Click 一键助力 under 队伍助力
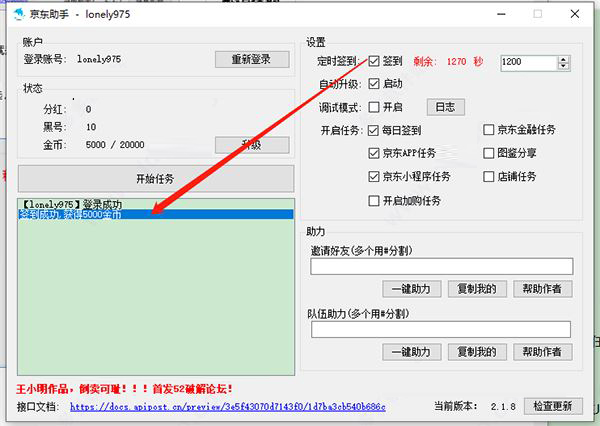This screenshot has width=600, height=426. click(x=412, y=352)
